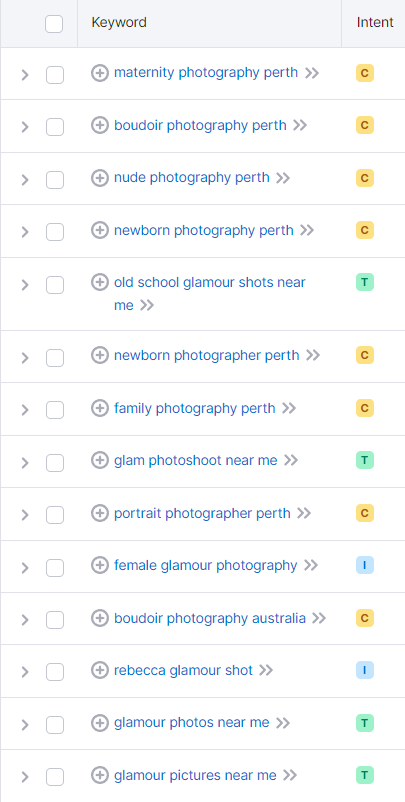
Task: Click the T intent badge for glamour photos near me
Action: [365, 723]
